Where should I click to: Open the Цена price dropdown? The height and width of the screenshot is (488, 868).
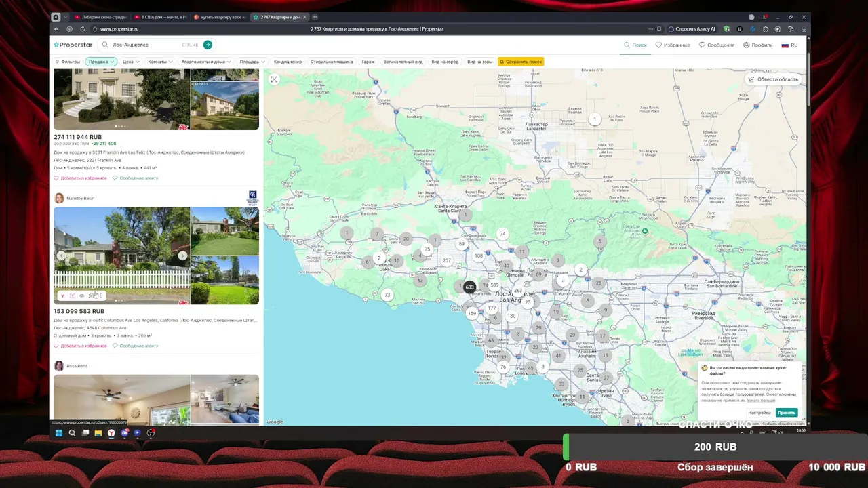click(x=131, y=62)
